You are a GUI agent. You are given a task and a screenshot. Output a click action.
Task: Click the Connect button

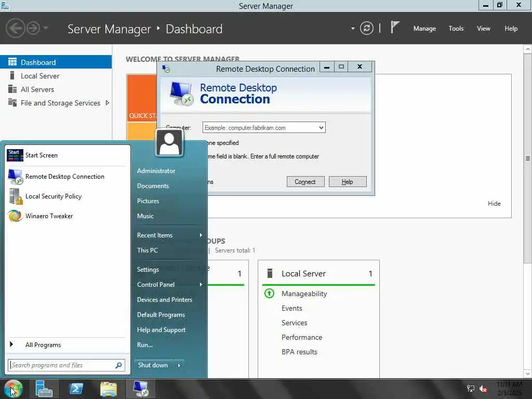tap(305, 181)
